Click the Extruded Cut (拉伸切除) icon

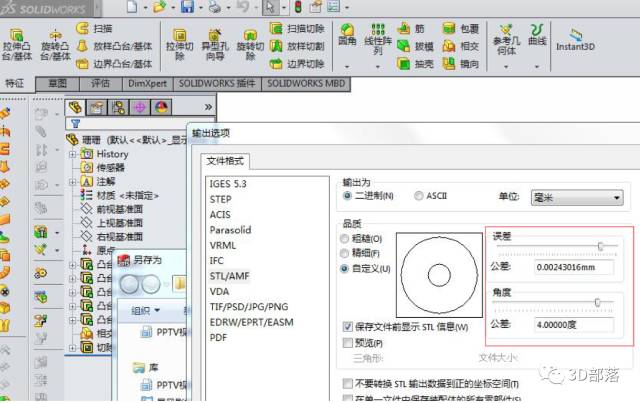[x=180, y=36]
